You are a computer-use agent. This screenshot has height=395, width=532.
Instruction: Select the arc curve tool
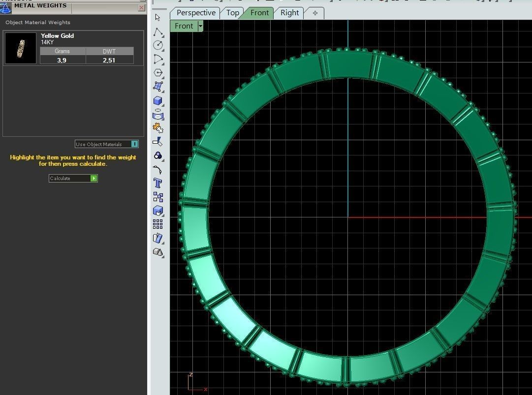(x=158, y=59)
